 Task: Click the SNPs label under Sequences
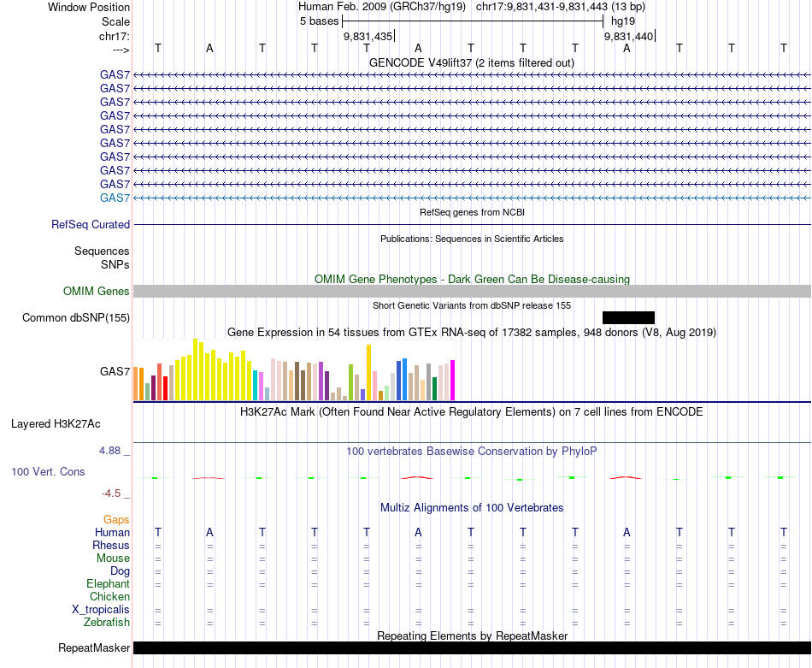point(115,264)
